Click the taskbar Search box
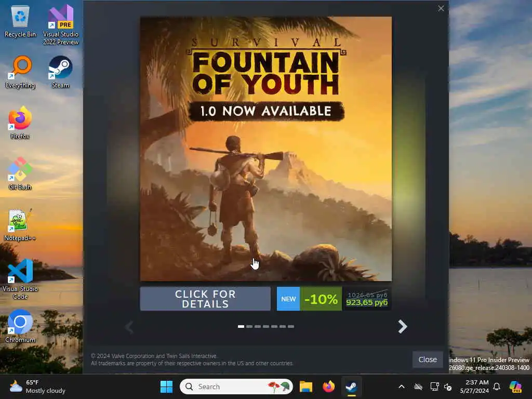Image resolution: width=532 pixels, height=399 pixels. click(x=236, y=387)
